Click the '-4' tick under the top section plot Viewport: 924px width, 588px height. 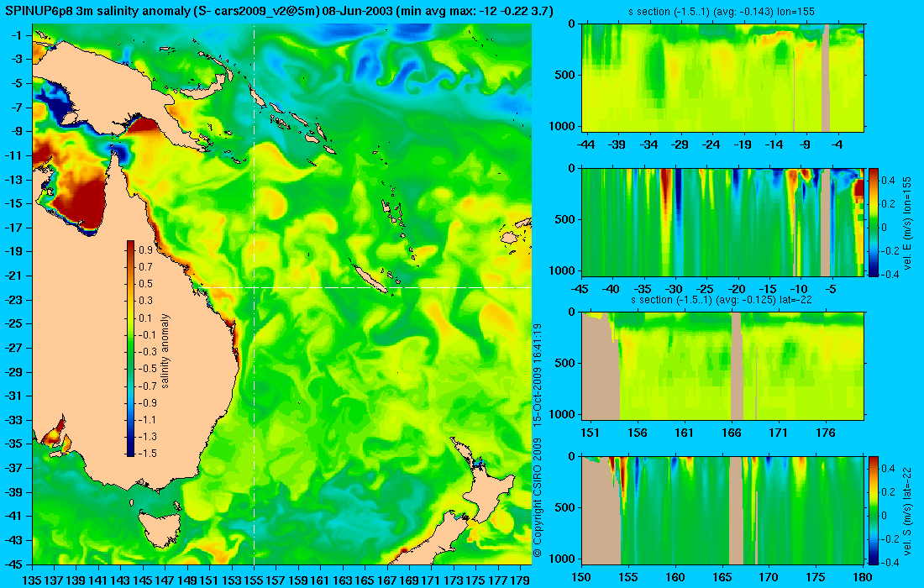[837, 144]
